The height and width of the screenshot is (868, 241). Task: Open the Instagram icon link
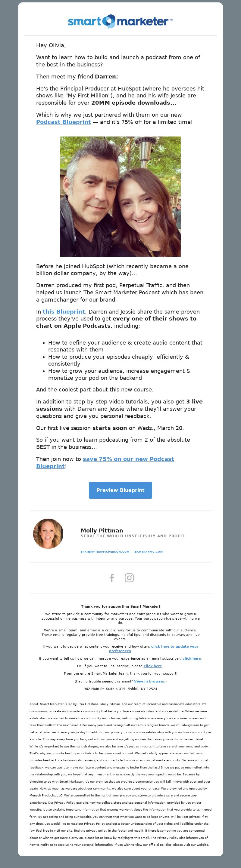click(x=129, y=578)
